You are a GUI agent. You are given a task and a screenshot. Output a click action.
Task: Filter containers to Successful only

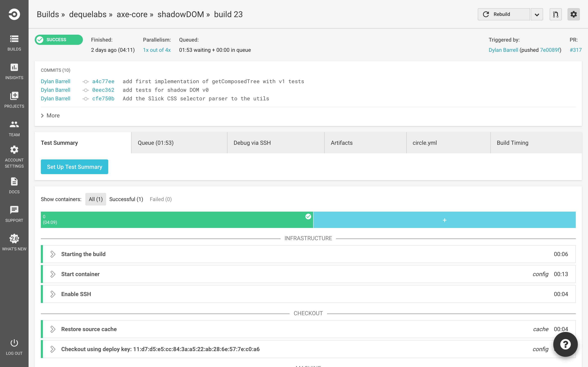[126, 199]
